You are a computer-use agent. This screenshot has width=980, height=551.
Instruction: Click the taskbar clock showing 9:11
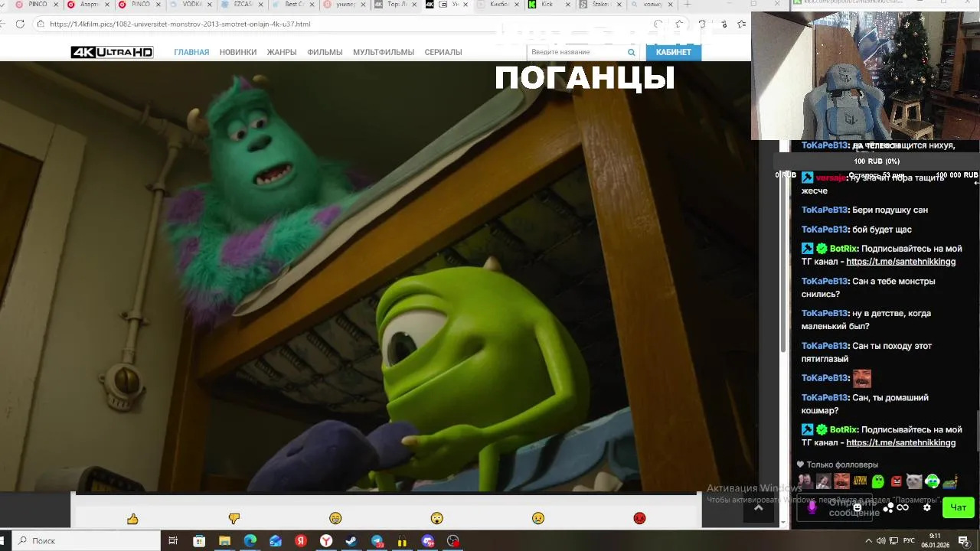tap(936, 541)
